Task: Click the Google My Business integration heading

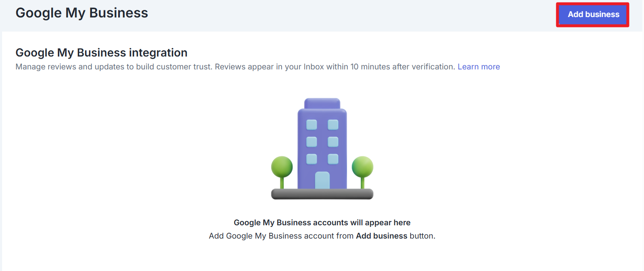Action: (x=101, y=53)
